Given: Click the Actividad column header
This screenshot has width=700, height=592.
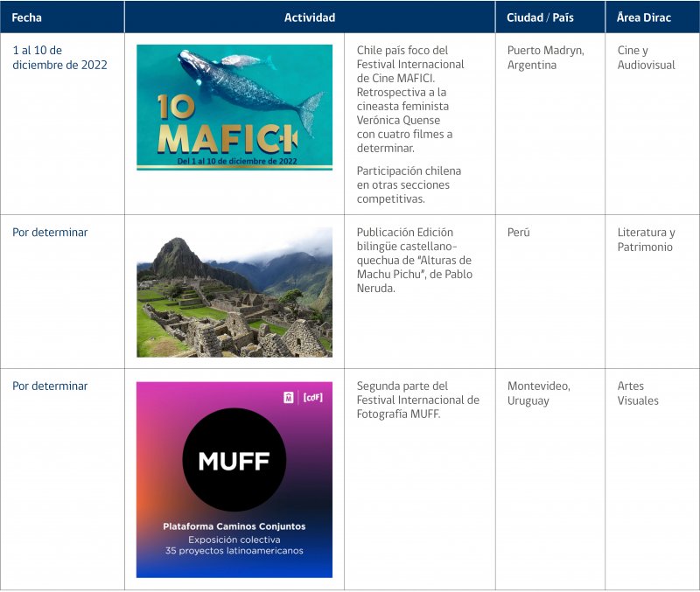Looking at the screenshot, I should [310, 17].
